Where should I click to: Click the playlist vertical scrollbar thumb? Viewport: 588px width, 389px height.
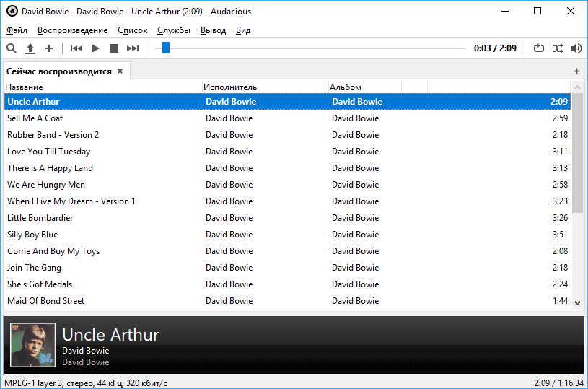tap(577, 154)
